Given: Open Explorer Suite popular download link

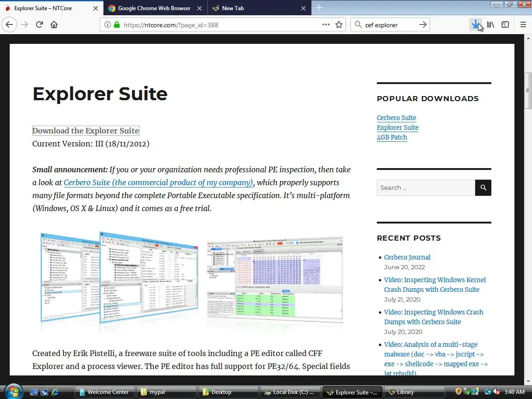Looking at the screenshot, I should point(397,127).
